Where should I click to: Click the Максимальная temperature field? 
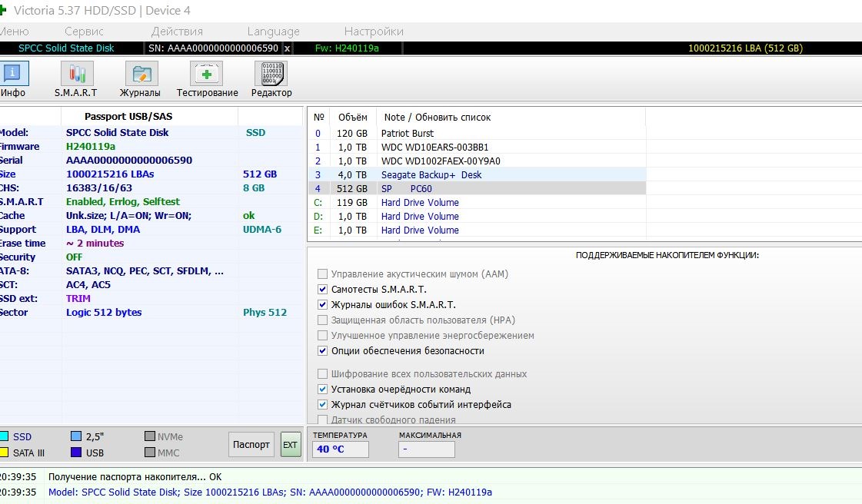coord(427,449)
